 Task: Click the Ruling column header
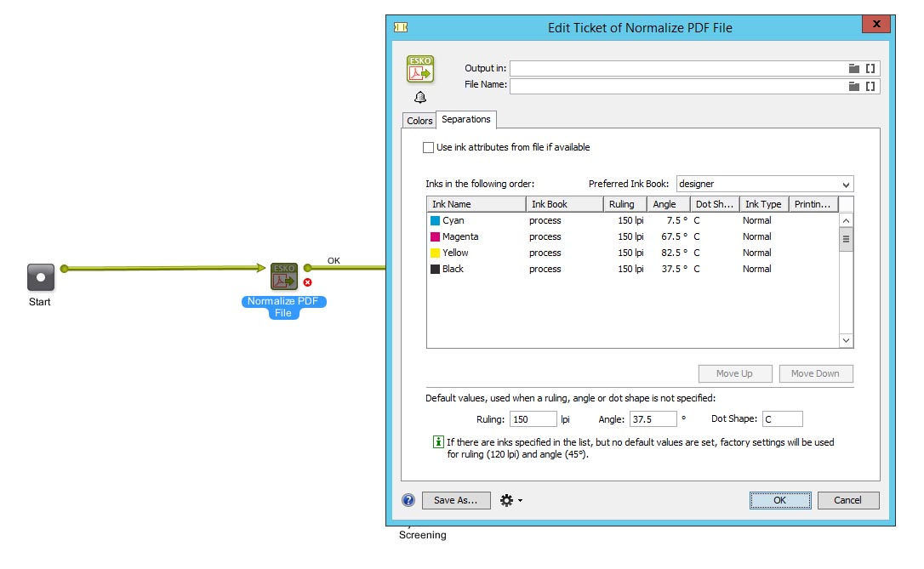click(x=625, y=204)
